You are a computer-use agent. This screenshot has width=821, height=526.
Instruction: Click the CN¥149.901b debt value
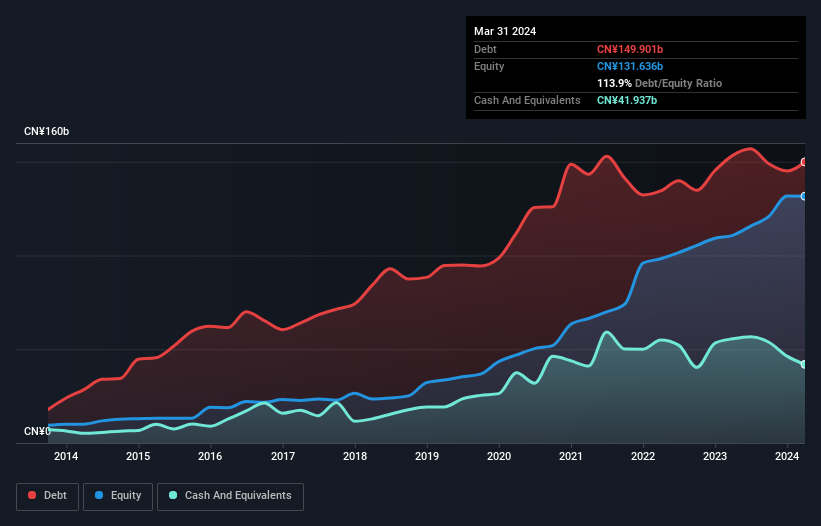(630, 49)
